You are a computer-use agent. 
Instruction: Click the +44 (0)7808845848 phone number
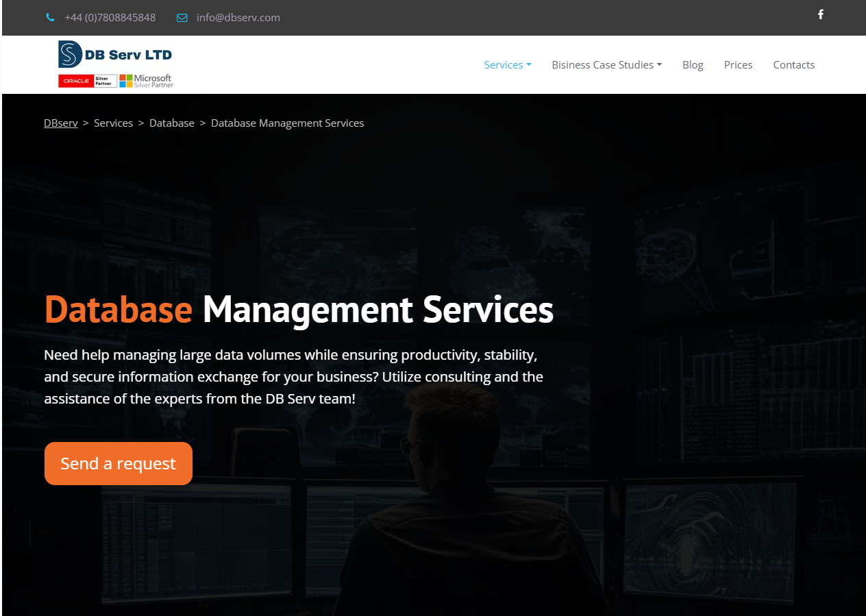[110, 18]
